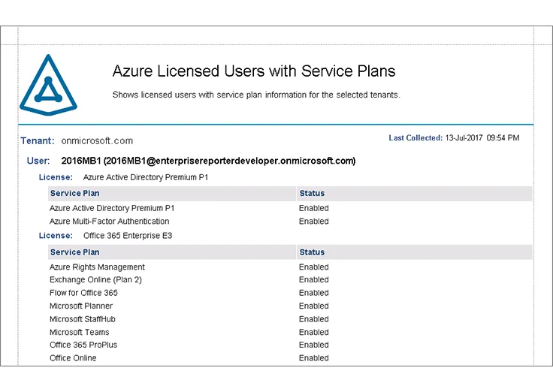
Task: Click the Azure Active Directory Premium P1 license name
Action: pos(145,177)
